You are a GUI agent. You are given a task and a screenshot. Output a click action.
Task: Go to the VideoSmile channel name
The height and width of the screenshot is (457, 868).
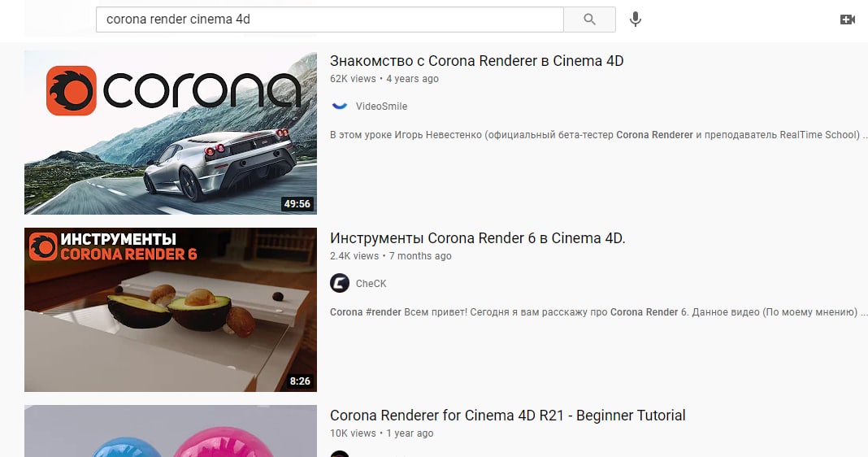pyautogui.click(x=381, y=107)
